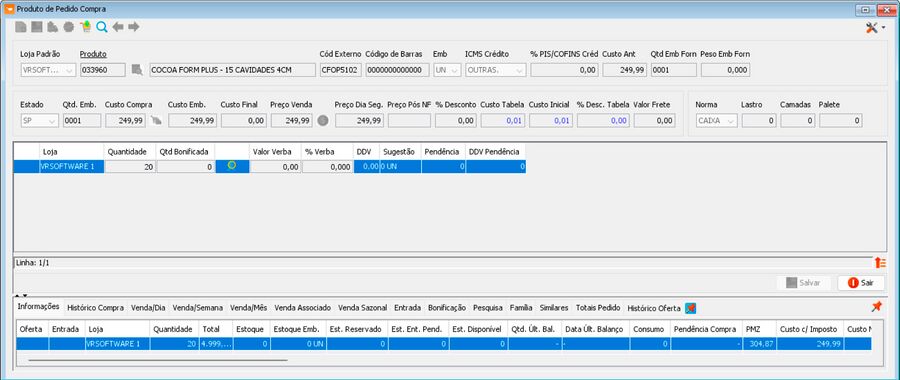Click the Salvar button
This screenshot has height=380, width=900.
click(803, 283)
